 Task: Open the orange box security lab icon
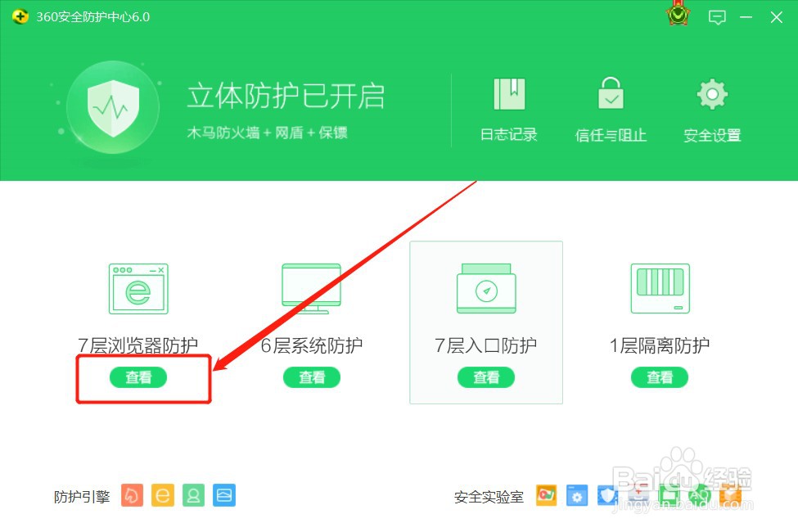[x=730, y=495]
